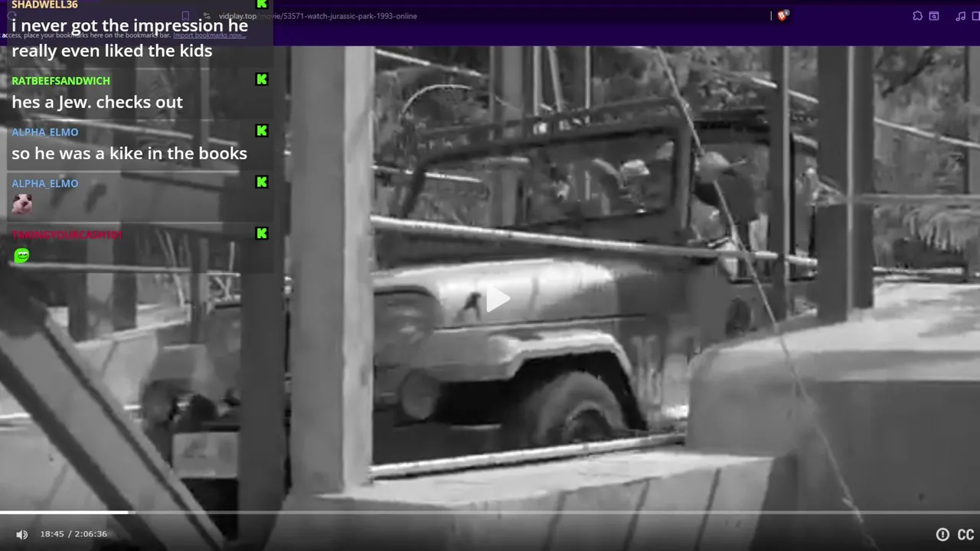This screenshot has width=980, height=551.
Task: Select the RATBEEFSANDWICH username in chat overlay
Action: 60,80
